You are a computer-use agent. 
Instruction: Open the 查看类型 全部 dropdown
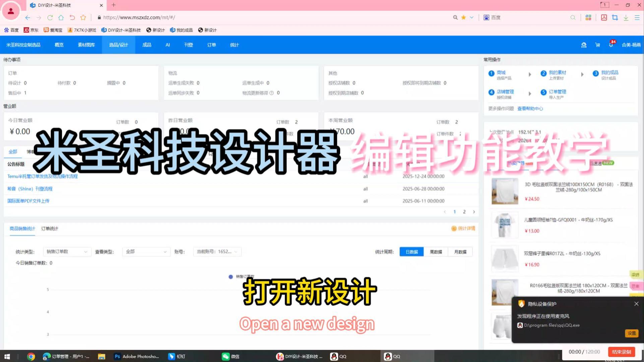coord(146,252)
